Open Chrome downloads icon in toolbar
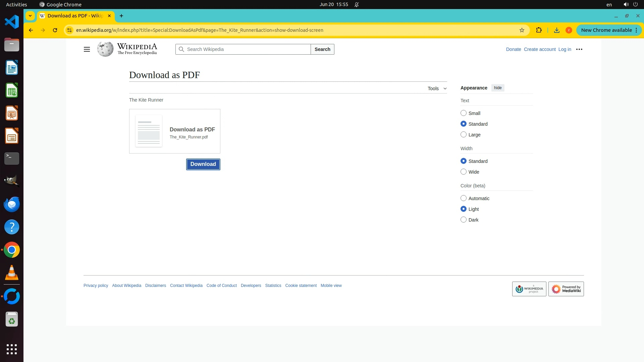 tap(556, 30)
